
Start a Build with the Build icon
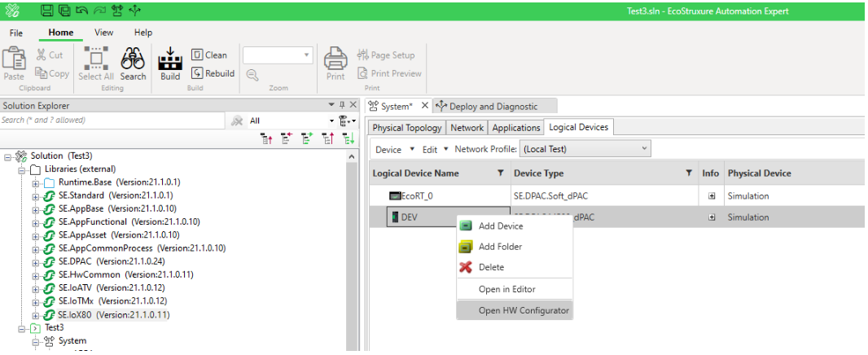click(x=170, y=64)
